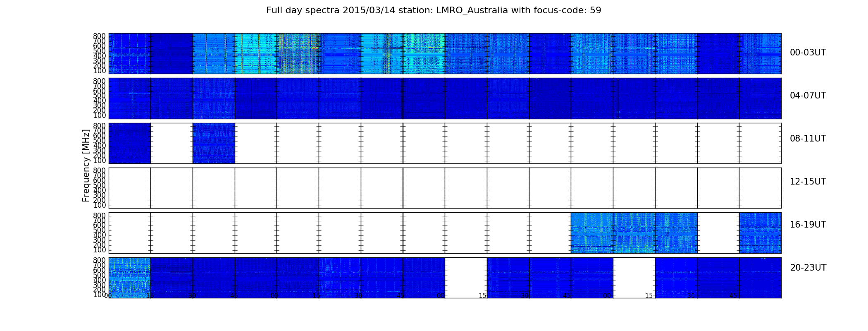Viewport: 868px width, 331px height.
Task: Open the second data panel in 08-11UT row
Action: [214, 143]
